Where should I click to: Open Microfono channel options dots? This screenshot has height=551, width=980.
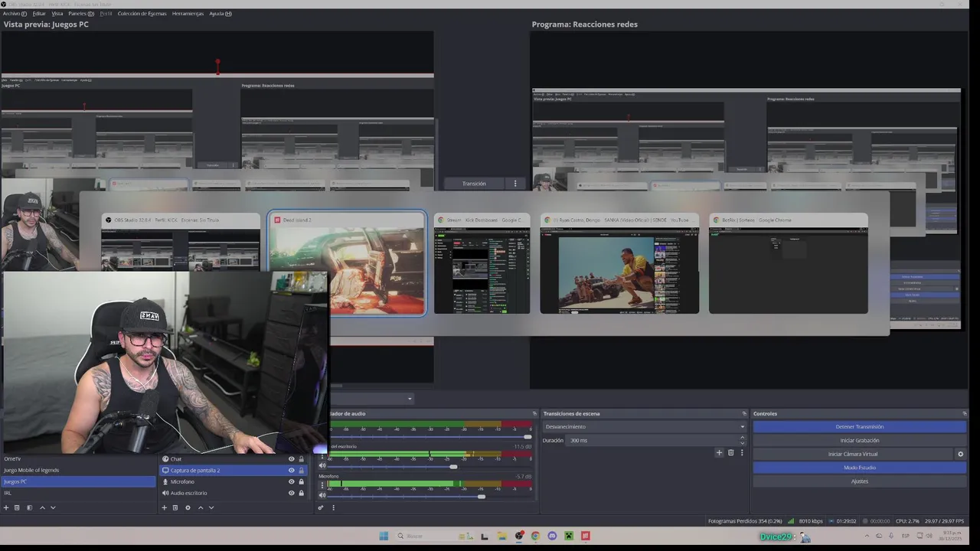tap(322, 485)
